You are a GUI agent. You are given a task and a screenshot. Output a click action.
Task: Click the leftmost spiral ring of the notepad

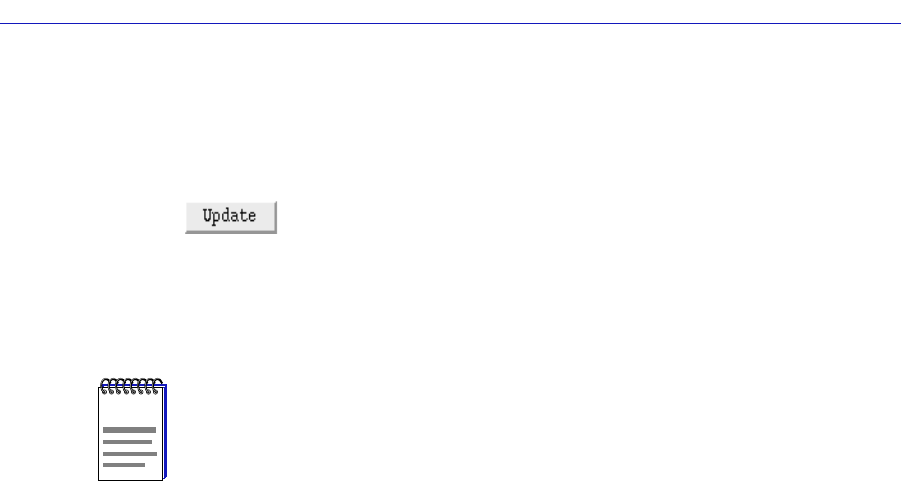coord(105,386)
